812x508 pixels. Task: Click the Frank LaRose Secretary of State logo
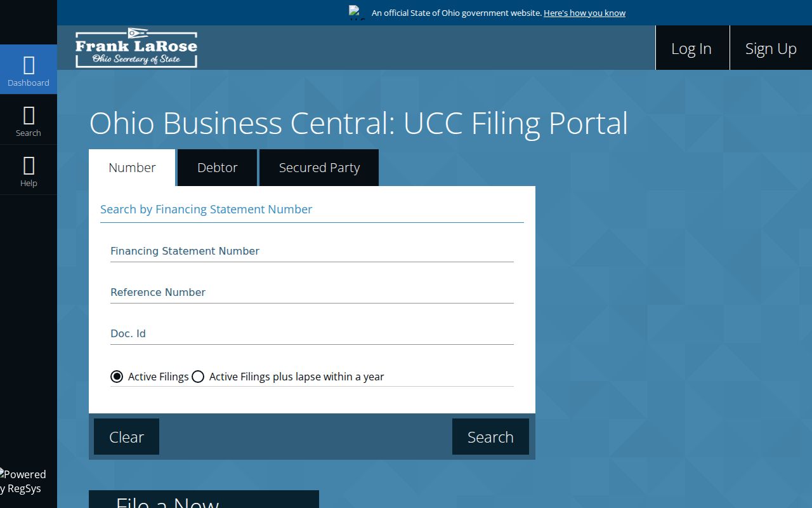[136, 48]
